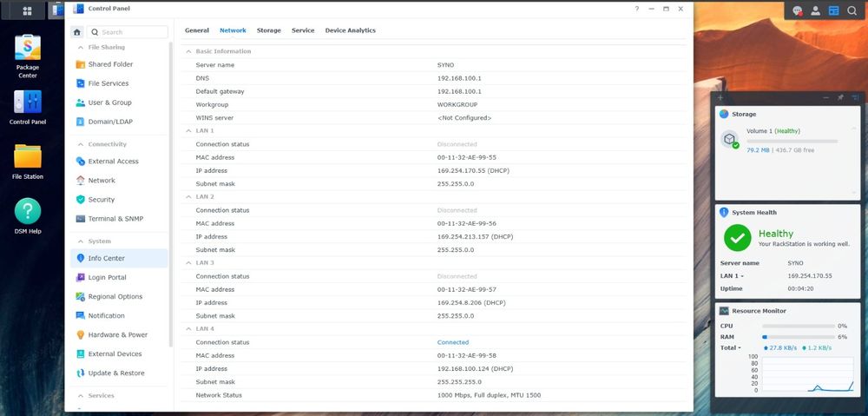
Task: Switch to the Device Analytics tab
Action: tap(350, 30)
